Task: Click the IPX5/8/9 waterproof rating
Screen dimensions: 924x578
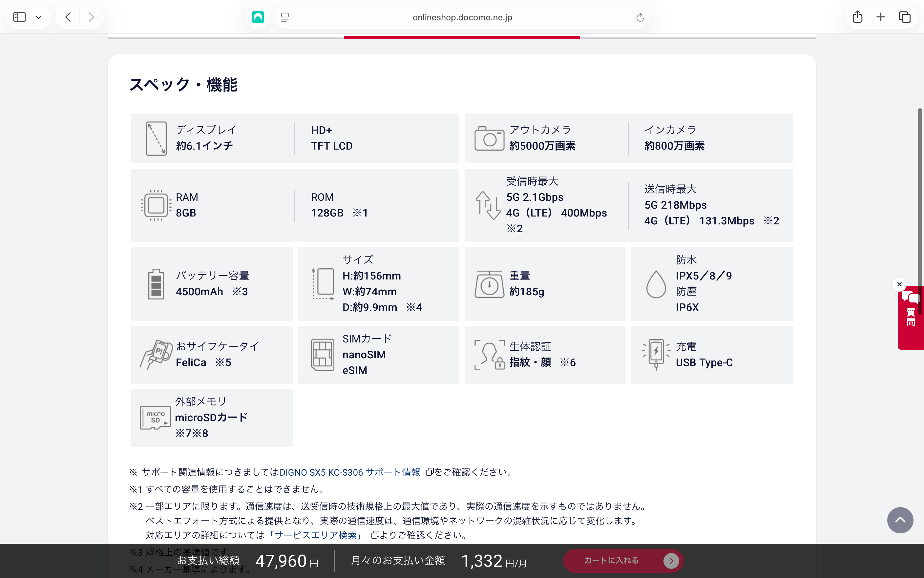Action: 704,276
